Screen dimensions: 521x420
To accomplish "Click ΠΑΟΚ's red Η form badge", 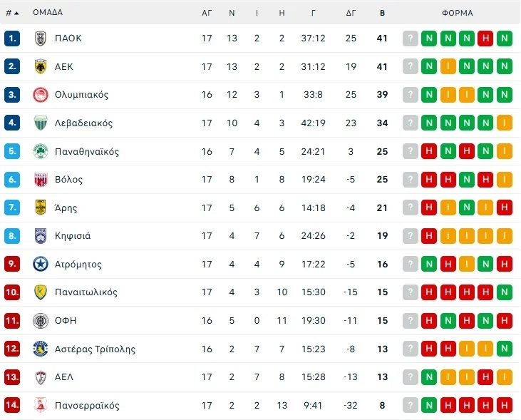I will click(x=486, y=39).
